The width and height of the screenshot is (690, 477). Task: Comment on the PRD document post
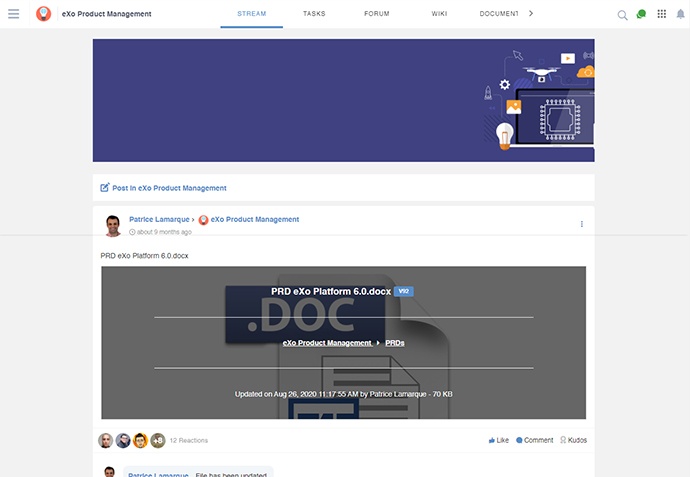[534, 440]
